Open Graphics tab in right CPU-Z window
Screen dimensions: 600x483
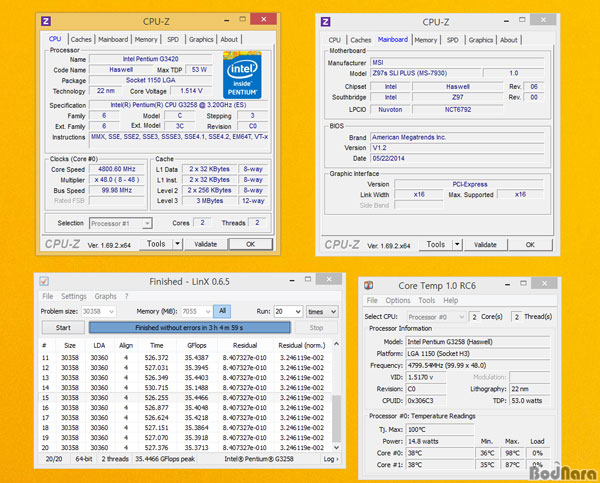point(481,40)
